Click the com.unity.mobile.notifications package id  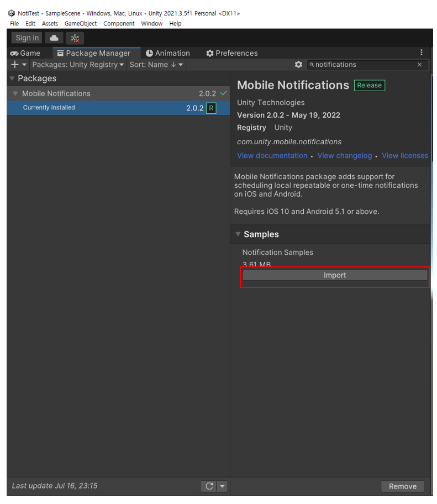click(x=289, y=141)
